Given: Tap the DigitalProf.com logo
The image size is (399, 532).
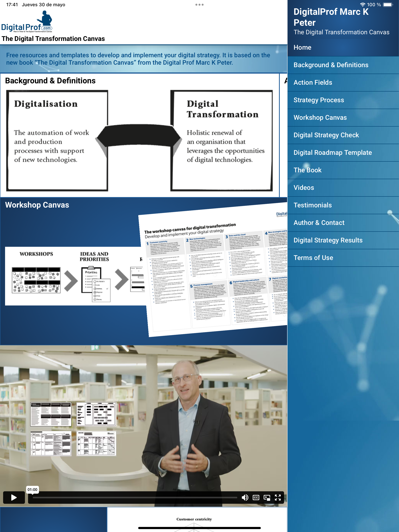Looking at the screenshot, I should 27,22.
